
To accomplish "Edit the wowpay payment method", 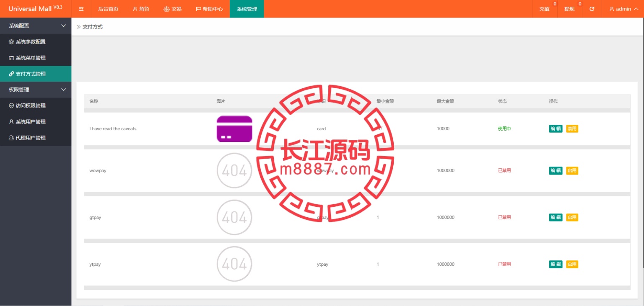I will coord(556,170).
